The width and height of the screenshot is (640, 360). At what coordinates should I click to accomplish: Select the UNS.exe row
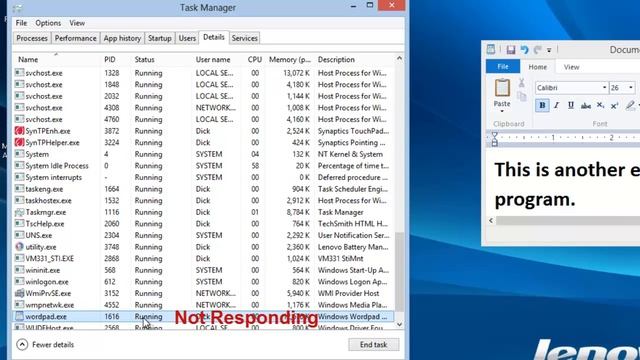(204, 236)
